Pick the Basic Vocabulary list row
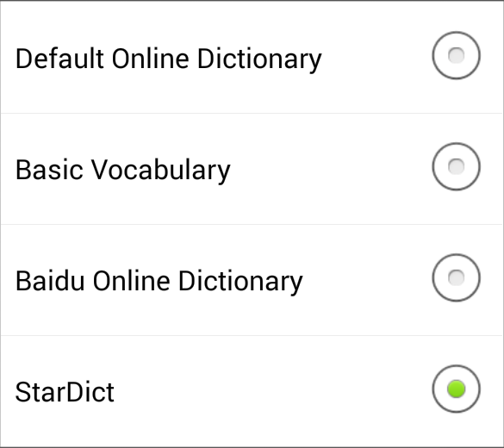The width and height of the screenshot is (504, 448). (x=252, y=169)
